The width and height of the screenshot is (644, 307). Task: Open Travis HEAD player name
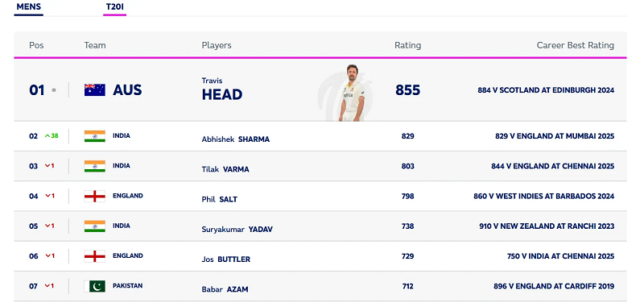222,89
